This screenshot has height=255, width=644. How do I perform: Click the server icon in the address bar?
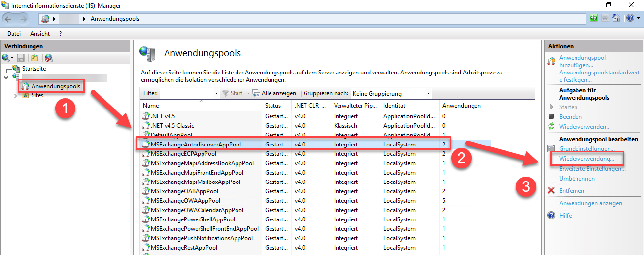[x=46, y=19]
